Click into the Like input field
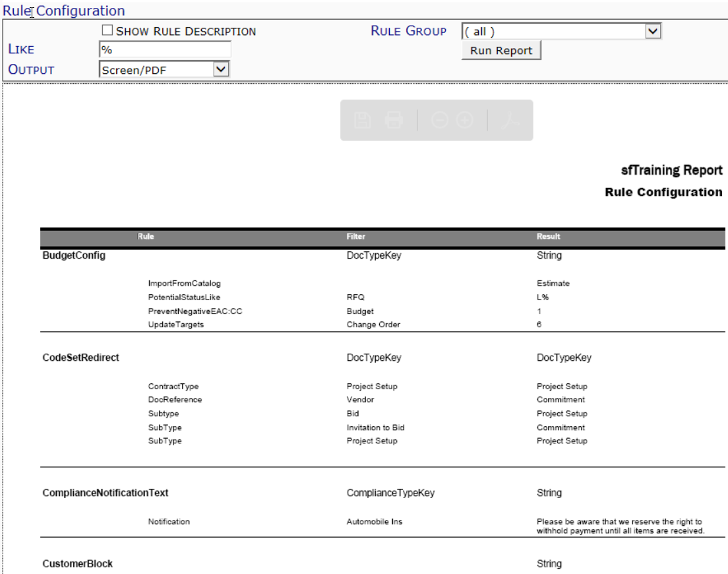Screen dimensions: 728x574 (165, 49)
